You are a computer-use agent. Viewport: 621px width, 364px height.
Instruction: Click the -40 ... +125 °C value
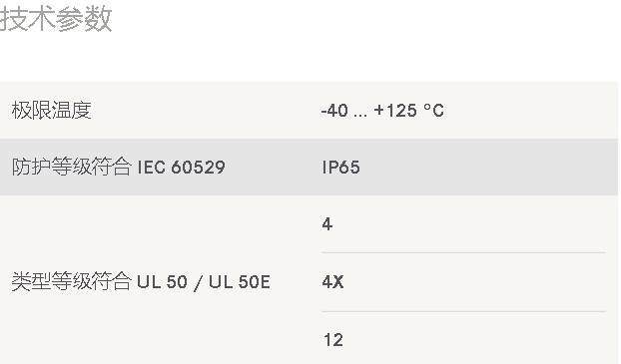coord(382,111)
